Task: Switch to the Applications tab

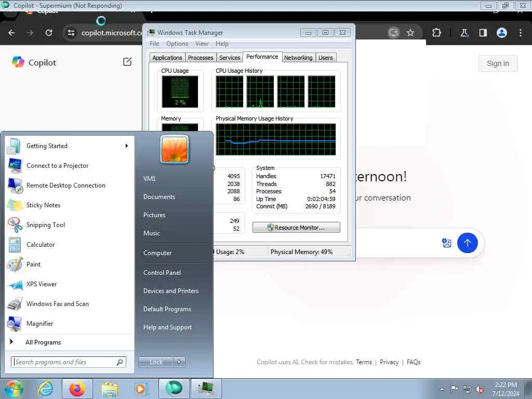Action: 167,58
